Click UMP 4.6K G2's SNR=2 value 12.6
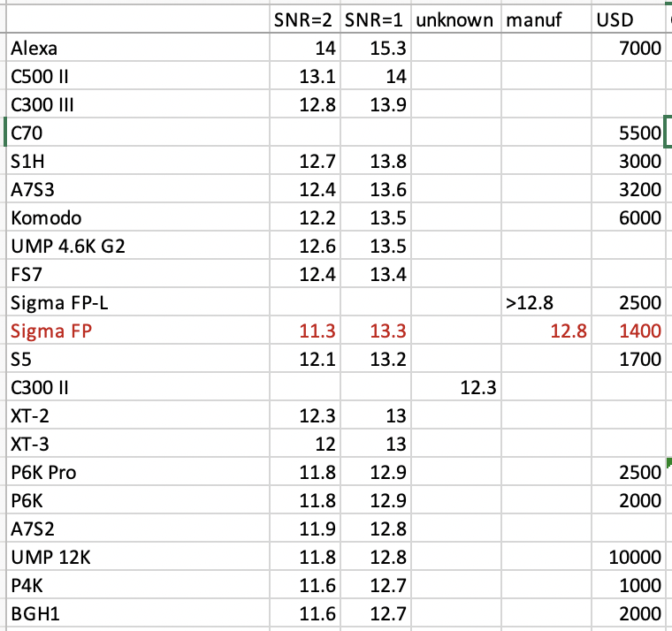 [x=305, y=245]
